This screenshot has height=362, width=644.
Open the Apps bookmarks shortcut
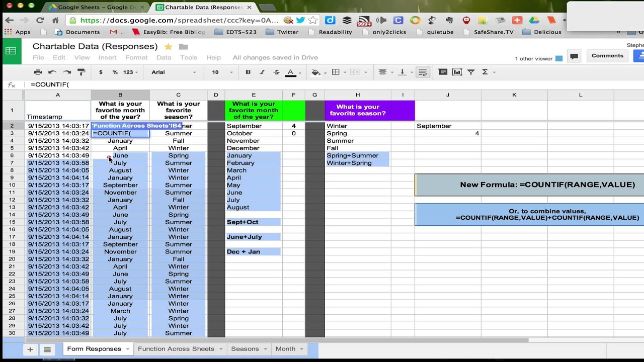(18, 32)
